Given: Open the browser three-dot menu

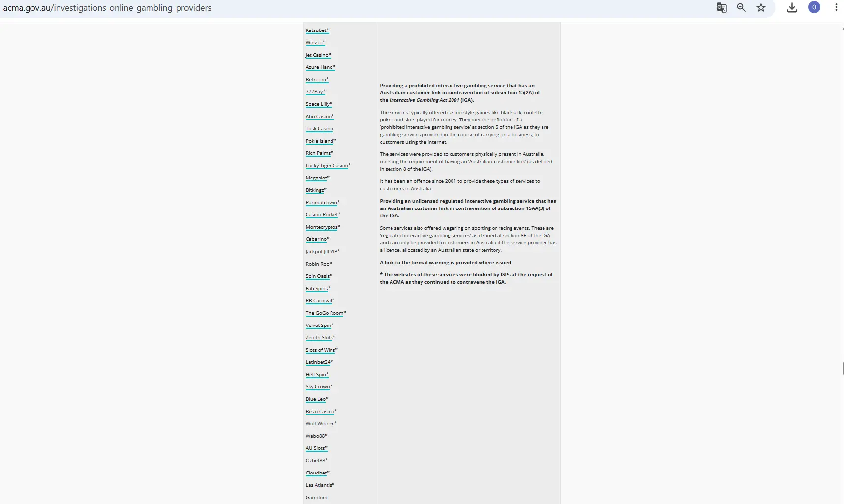Looking at the screenshot, I should 836,7.
